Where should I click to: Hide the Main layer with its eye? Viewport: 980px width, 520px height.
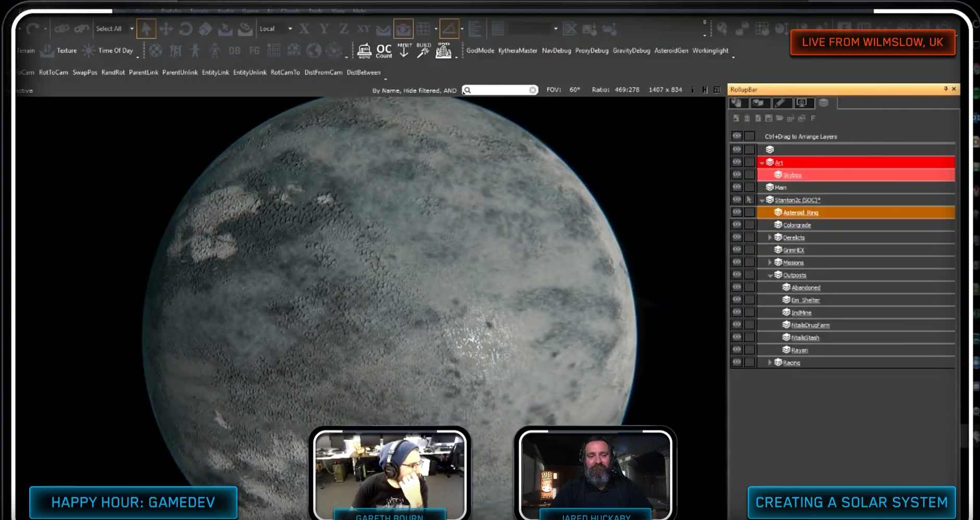[737, 187]
